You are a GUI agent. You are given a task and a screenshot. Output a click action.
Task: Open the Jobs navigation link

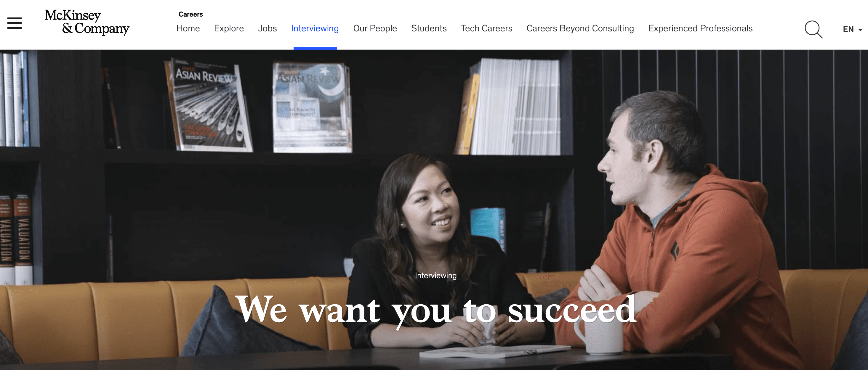[x=267, y=29]
